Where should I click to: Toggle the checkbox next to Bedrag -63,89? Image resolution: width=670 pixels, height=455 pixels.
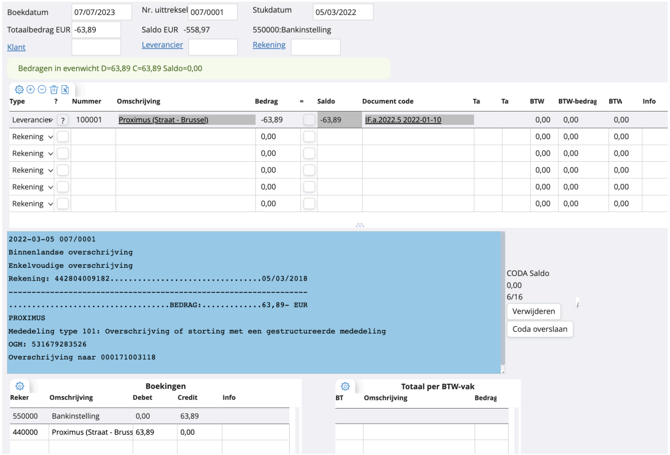point(309,120)
